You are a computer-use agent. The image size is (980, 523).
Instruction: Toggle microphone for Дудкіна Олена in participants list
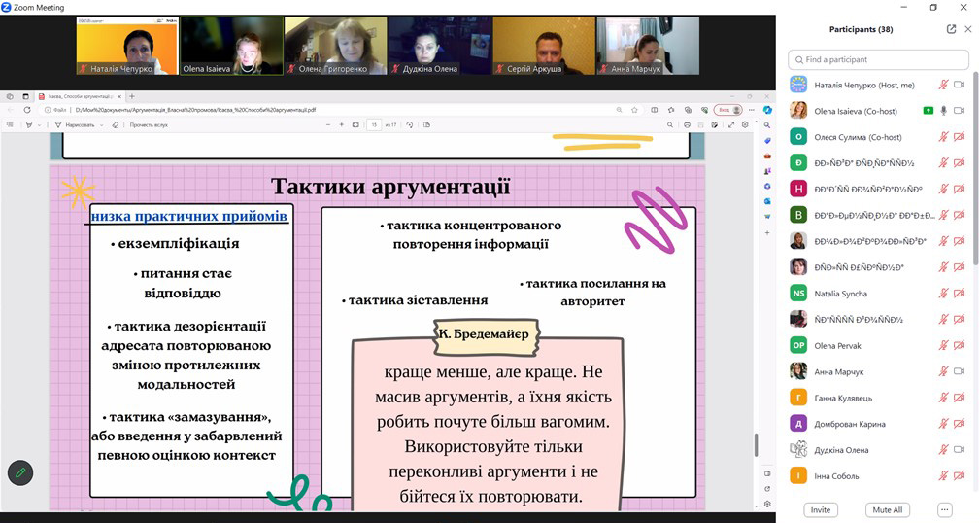(944, 450)
